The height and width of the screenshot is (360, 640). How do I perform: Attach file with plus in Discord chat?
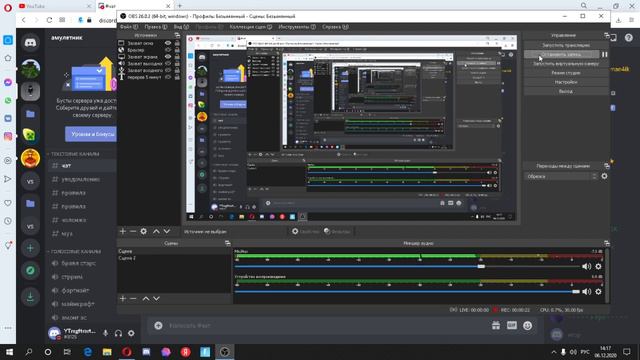click(x=158, y=326)
